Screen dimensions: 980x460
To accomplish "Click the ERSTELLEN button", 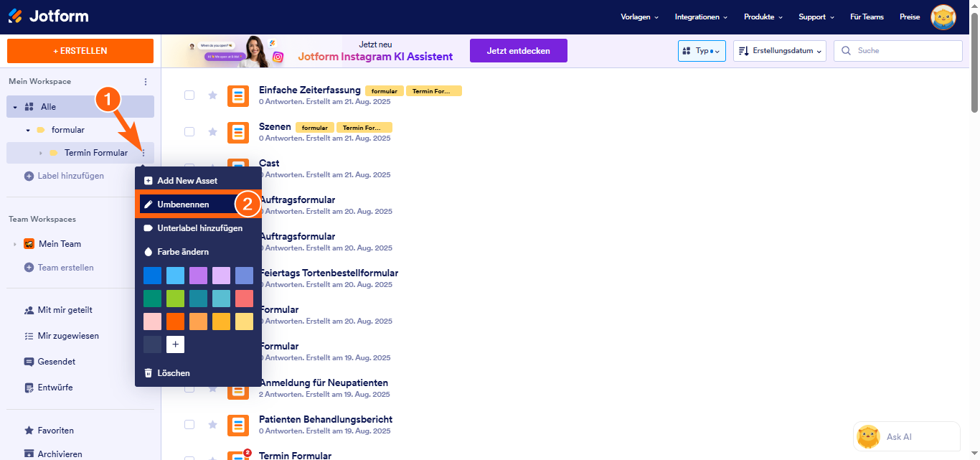I will click(80, 51).
